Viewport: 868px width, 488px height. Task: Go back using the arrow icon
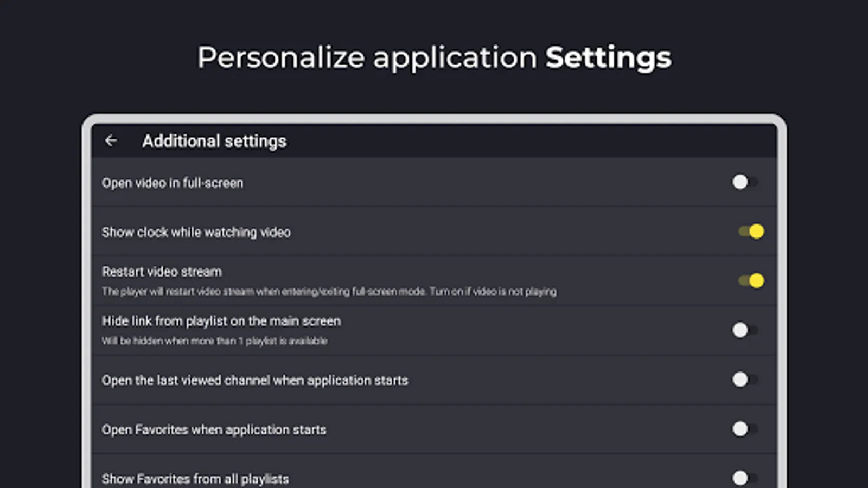(x=111, y=141)
